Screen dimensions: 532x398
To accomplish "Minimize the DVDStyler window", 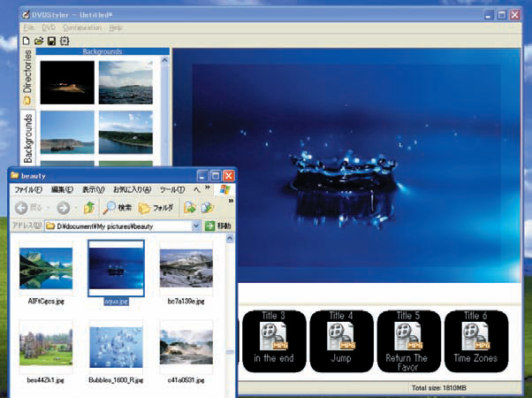I will [x=488, y=15].
